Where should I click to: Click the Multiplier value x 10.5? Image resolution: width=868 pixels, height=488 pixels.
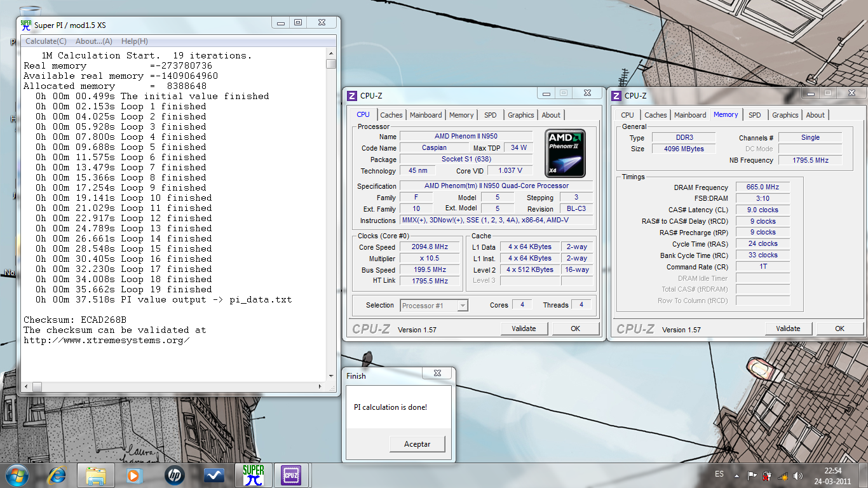tap(430, 259)
